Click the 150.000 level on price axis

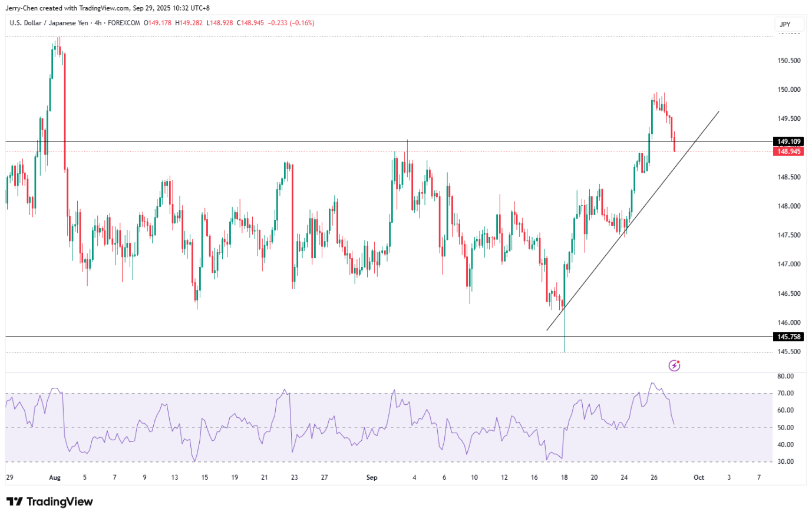(x=788, y=90)
